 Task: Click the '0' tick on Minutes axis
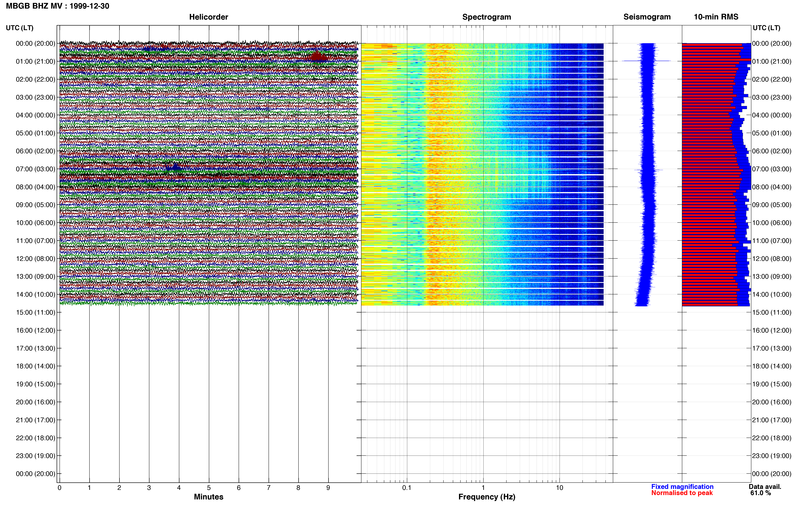[x=59, y=488]
